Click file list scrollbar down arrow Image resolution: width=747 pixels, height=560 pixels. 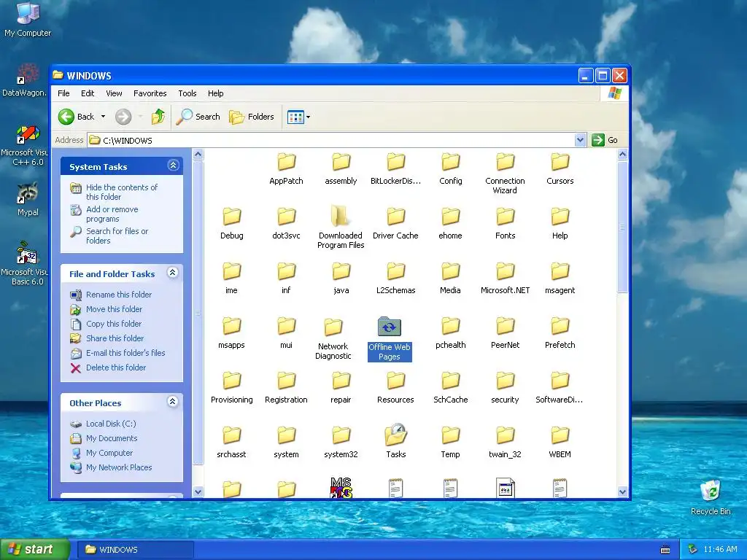click(622, 492)
